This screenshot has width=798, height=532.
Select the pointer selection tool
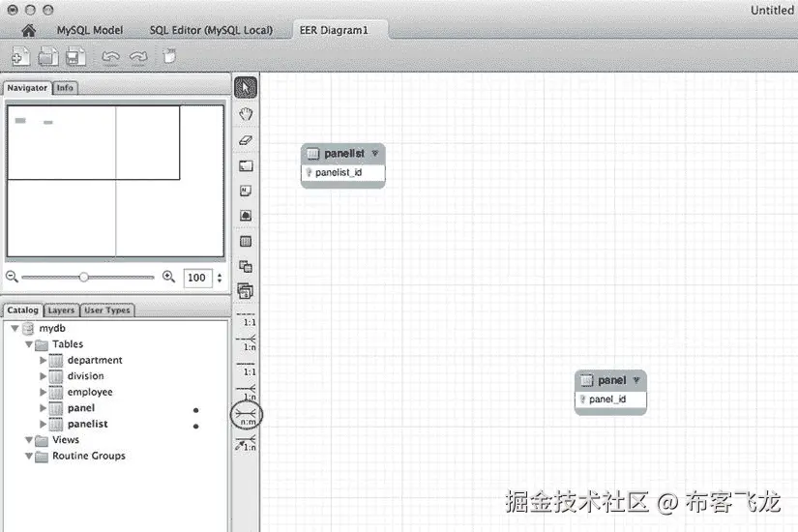(246, 88)
